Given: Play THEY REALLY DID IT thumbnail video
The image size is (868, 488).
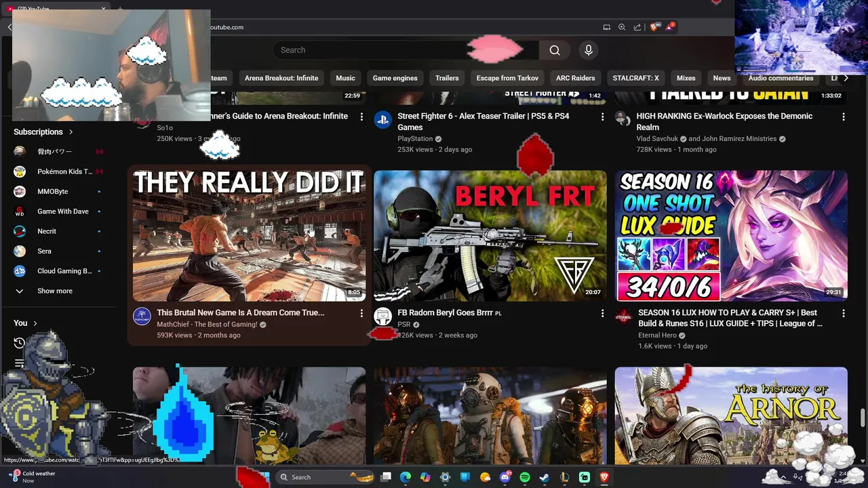Looking at the screenshot, I should pos(249,235).
